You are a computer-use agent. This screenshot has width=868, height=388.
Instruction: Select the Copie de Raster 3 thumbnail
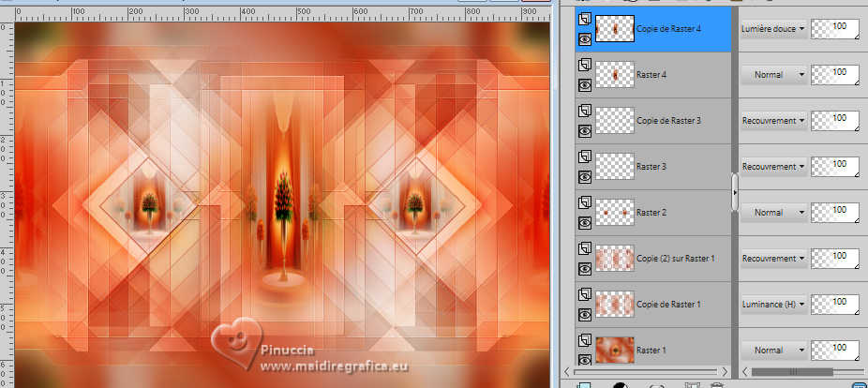click(x=615, y=121)
